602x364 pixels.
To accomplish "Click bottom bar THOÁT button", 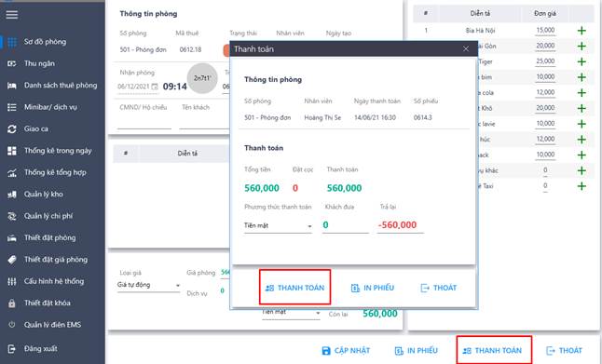I will [564, 351].
